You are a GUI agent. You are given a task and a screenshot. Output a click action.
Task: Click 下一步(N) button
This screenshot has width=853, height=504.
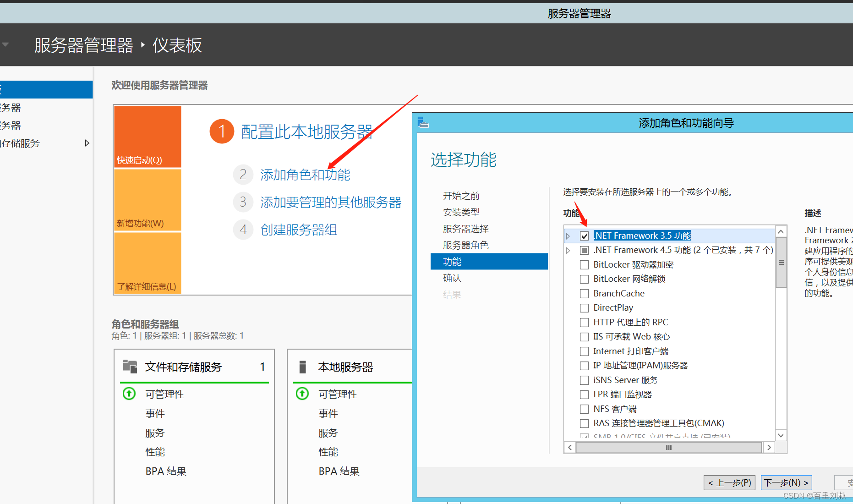tap(786, 482)
